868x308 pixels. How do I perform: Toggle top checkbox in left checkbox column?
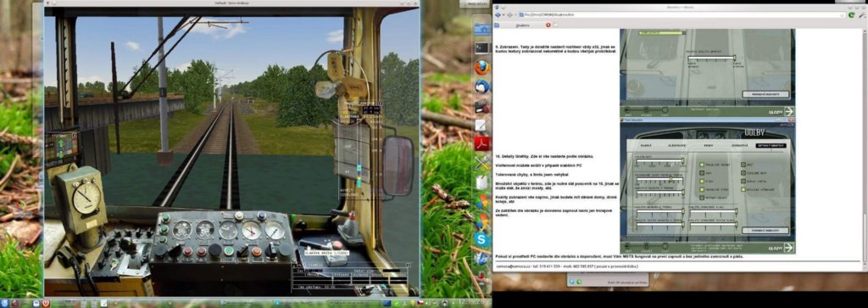pos(702,165)
